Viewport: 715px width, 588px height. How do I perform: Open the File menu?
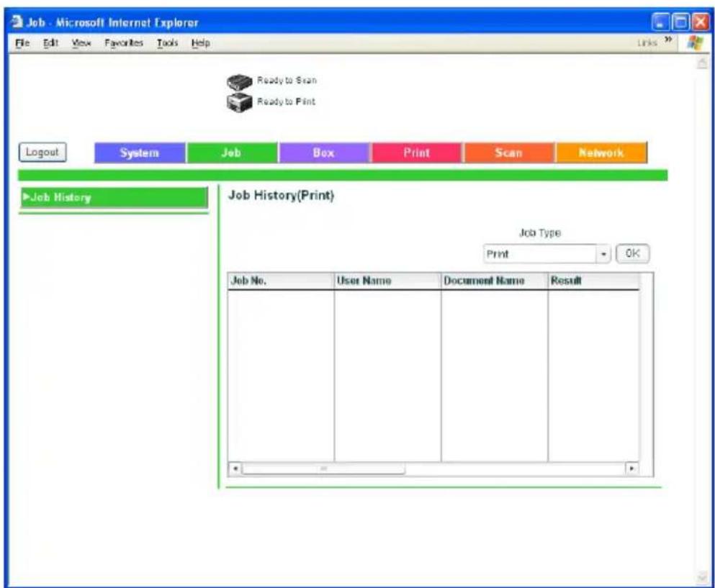tap(22, 43)
